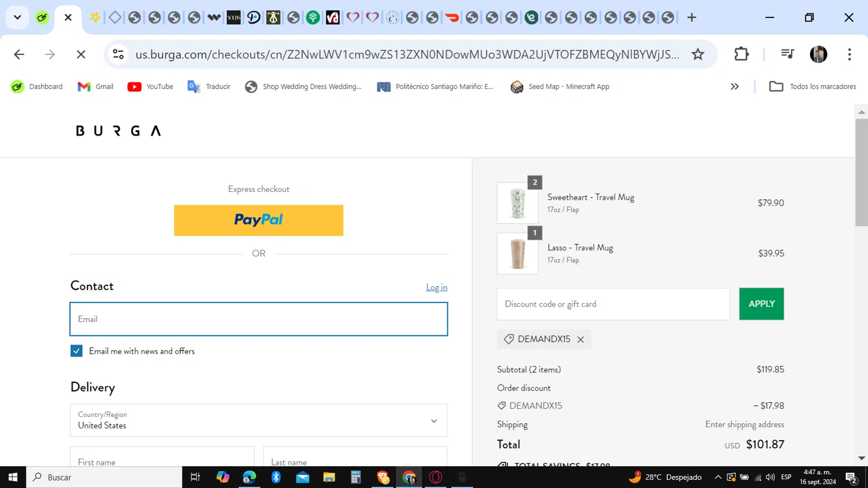Screen dimensions: 868x488
Task: Switch to the diamond outline icon tab
Action: coord(115,17)
